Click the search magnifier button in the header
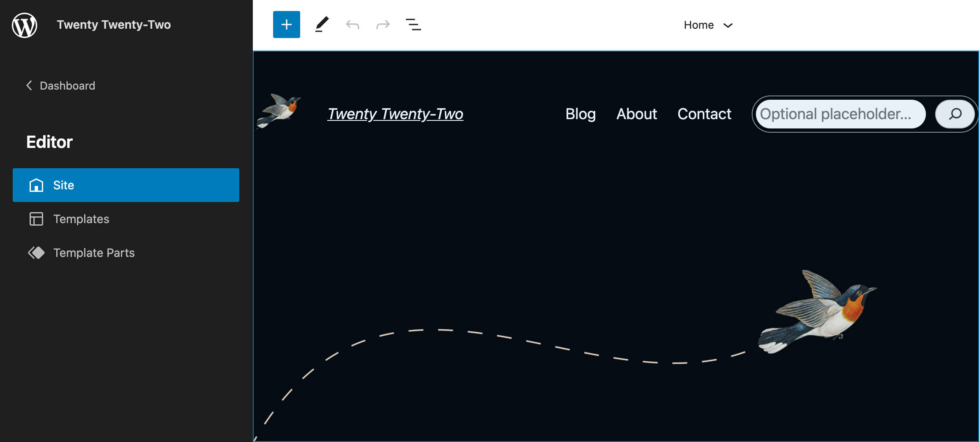This screenshot has width=980, height=442. (955, 114)
